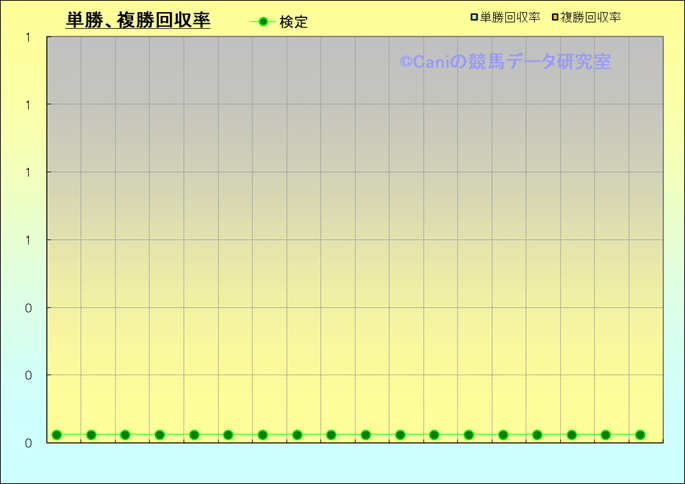Viewport: 685px width, 484px height.
Task: Pick the fifth green data point from left
Action: click(194, 435)
